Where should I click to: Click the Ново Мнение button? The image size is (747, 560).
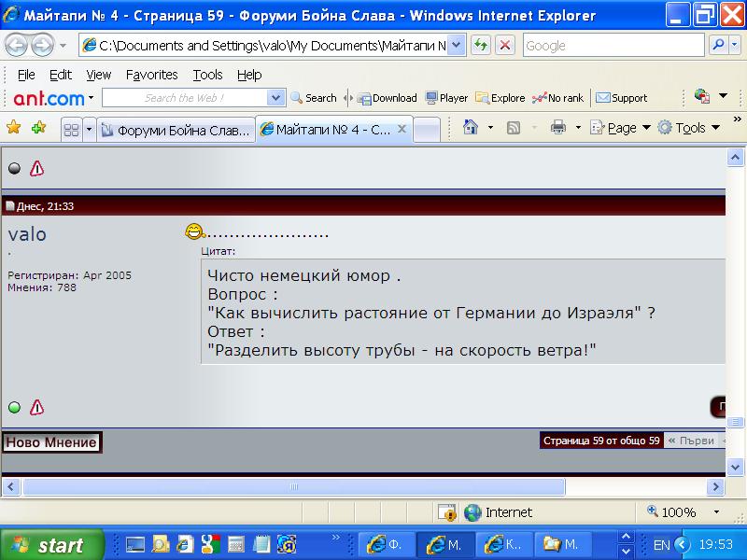[51, 442]
